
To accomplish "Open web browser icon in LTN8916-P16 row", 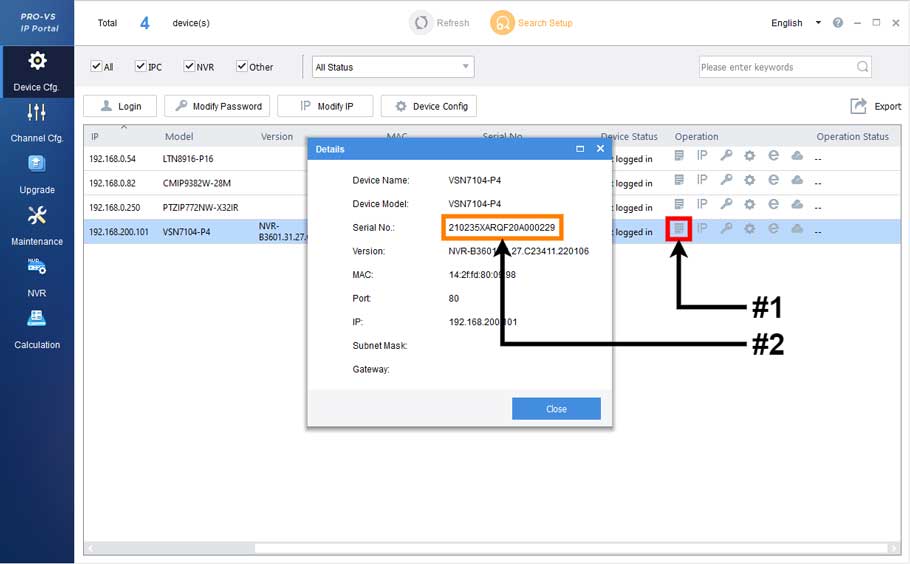I will click(x=773, y=155).
